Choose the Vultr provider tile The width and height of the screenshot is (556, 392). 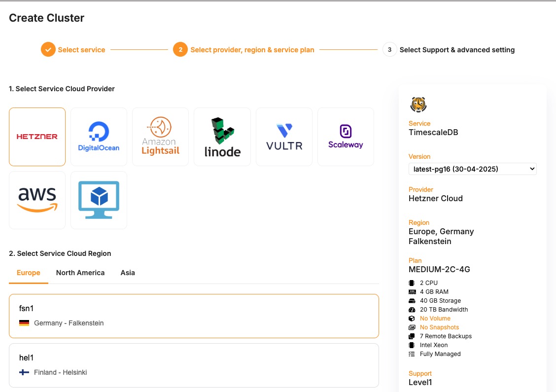point(284,137)
